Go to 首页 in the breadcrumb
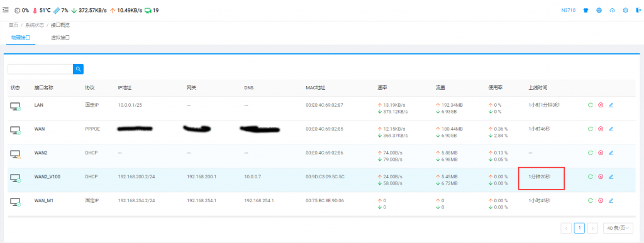644x243 pixels. [x=14, y=25]
